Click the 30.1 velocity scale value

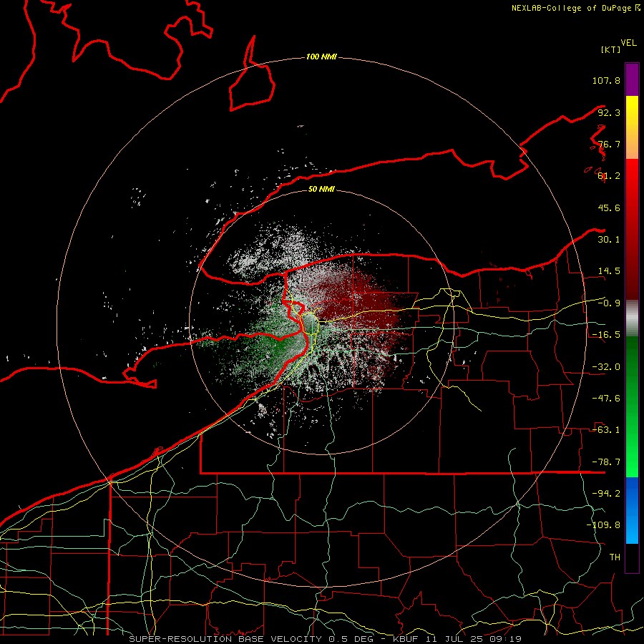point(609,240)
